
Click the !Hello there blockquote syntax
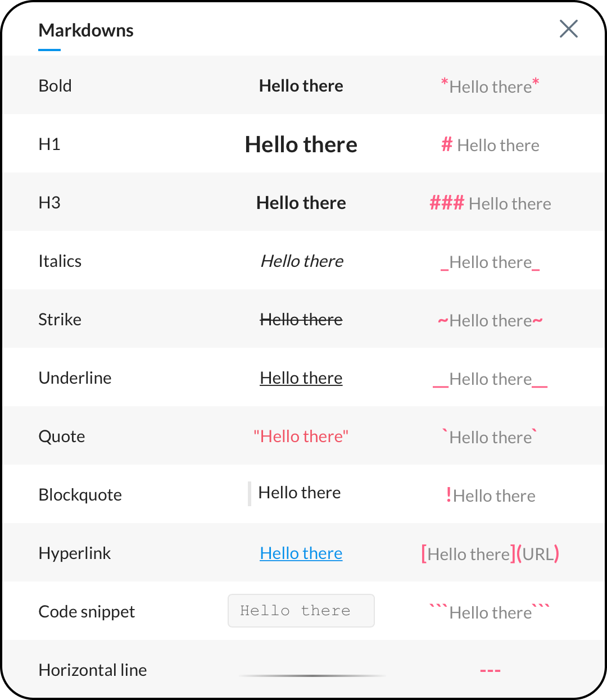point(490,496)
